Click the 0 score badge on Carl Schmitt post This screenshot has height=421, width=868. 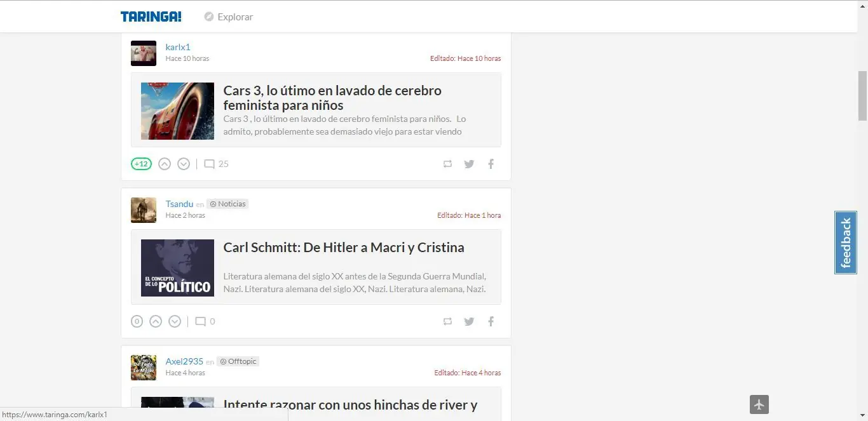137,321
